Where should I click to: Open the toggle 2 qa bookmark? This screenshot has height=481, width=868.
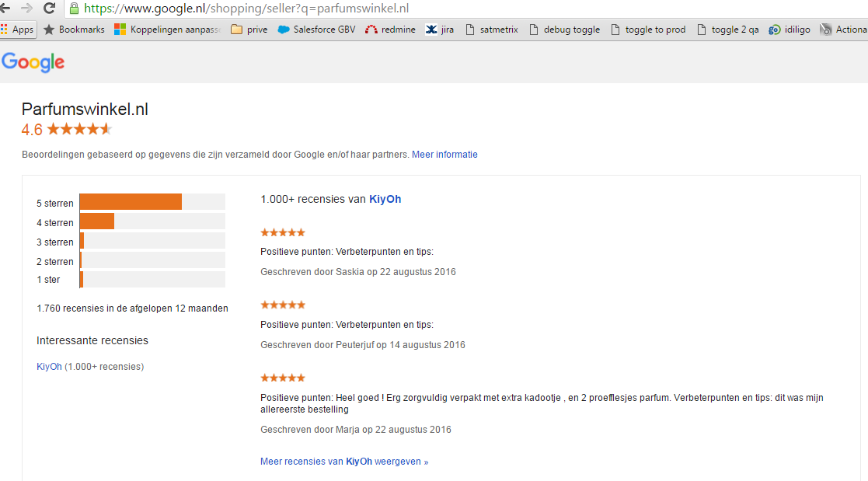pos(727,30)
